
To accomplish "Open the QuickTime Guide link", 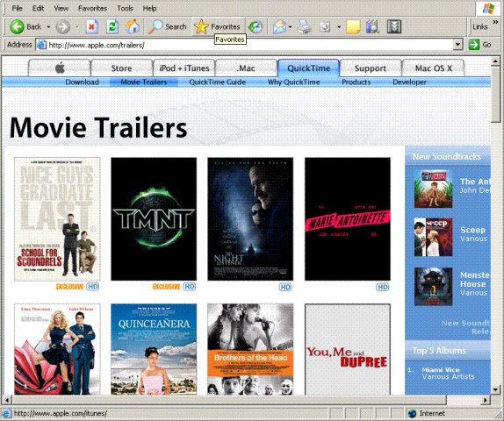I will click(x=217, y=82).
